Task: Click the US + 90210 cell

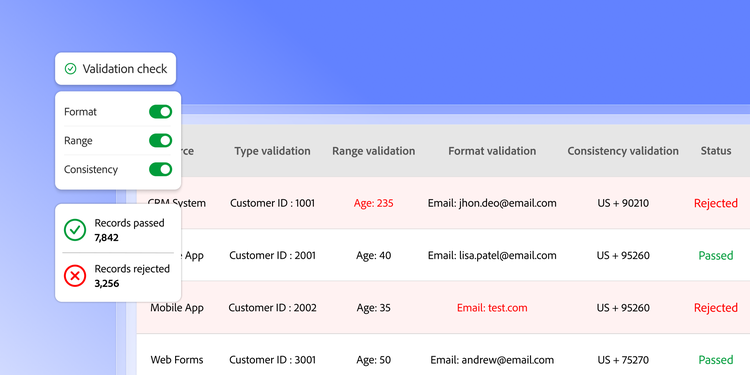Action: click(x=623, y=203)
